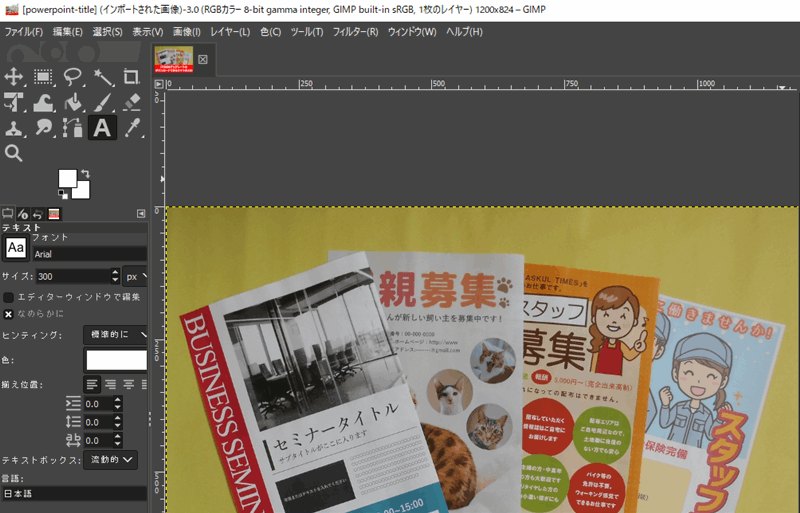
Task: Select the Rectangle Select tool
Action: point(43,77)
